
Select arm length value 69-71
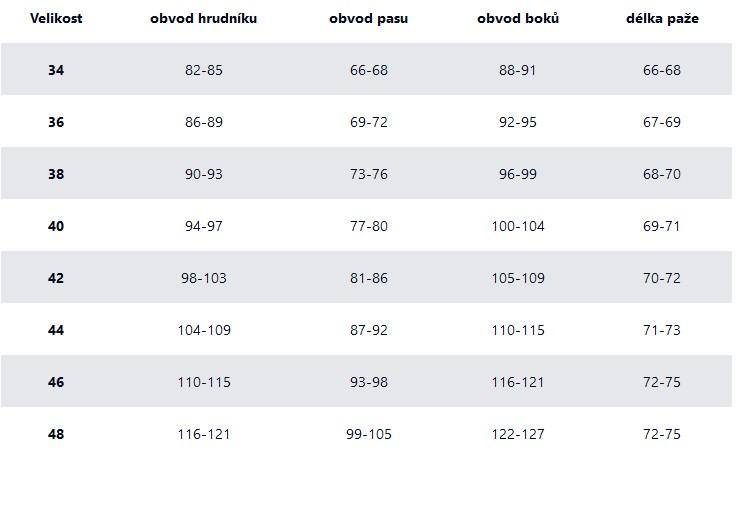pyautogui.click(x=662, y=226)
